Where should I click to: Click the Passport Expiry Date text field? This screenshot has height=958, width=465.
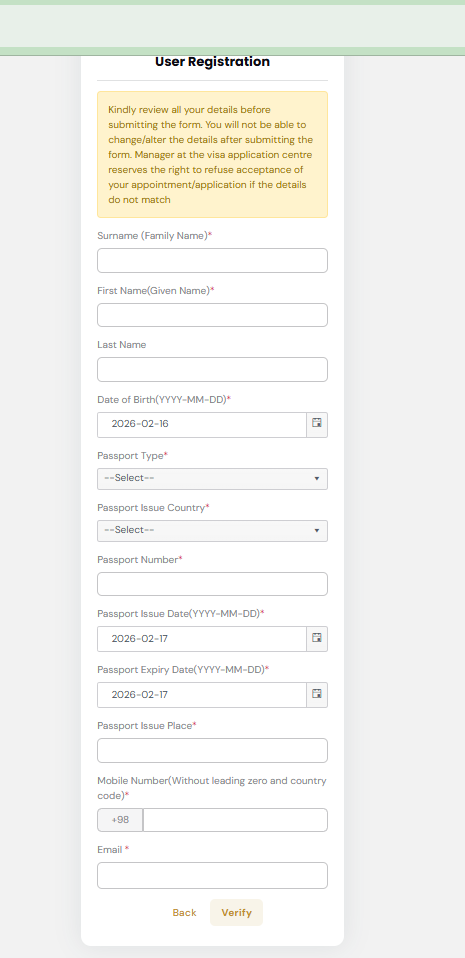click(x=202, y=695)
